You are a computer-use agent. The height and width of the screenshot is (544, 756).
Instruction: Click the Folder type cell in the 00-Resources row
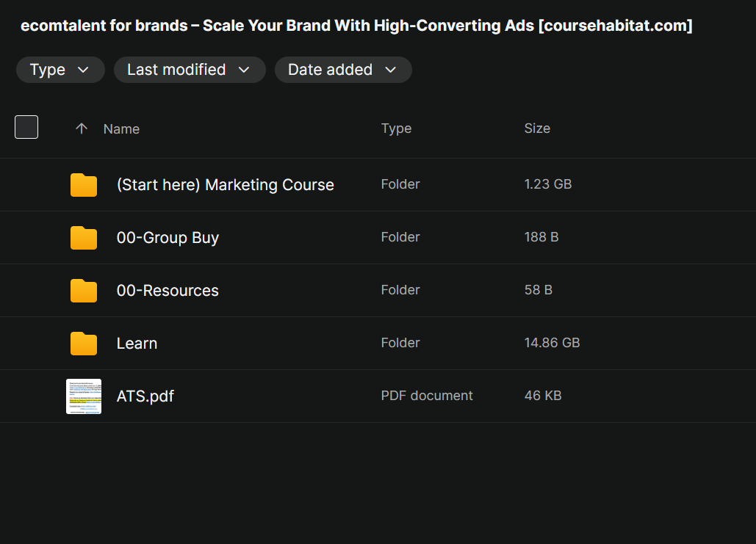point(400,290)
